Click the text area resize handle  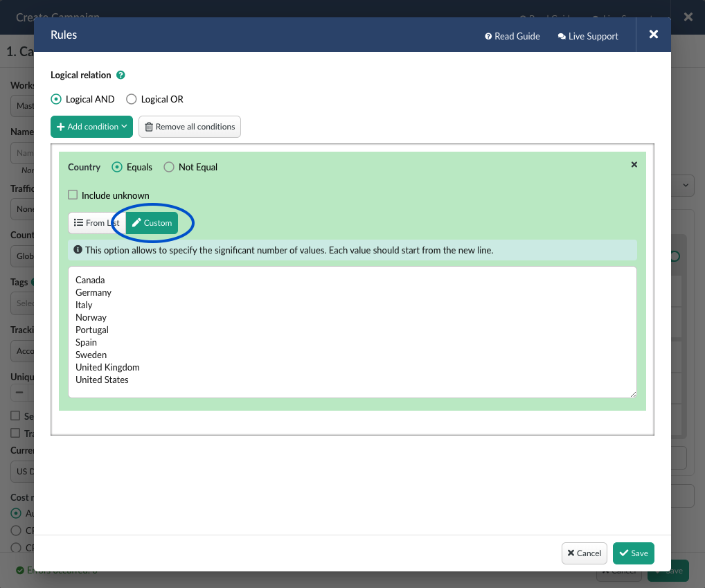(x=633, y=394)
